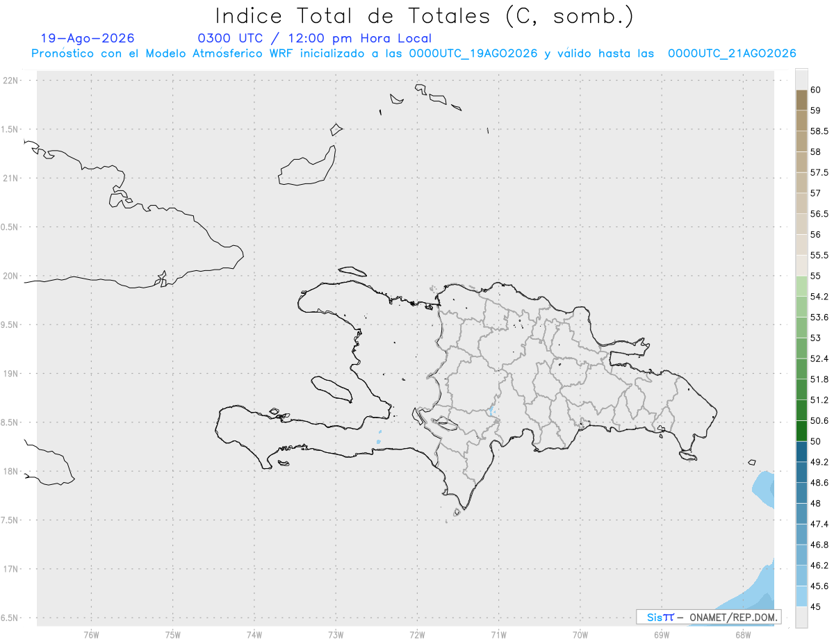Pick the green band between 52.4 and 53
The width and height of the screenshot is (834, 644).
click(801, 348)
